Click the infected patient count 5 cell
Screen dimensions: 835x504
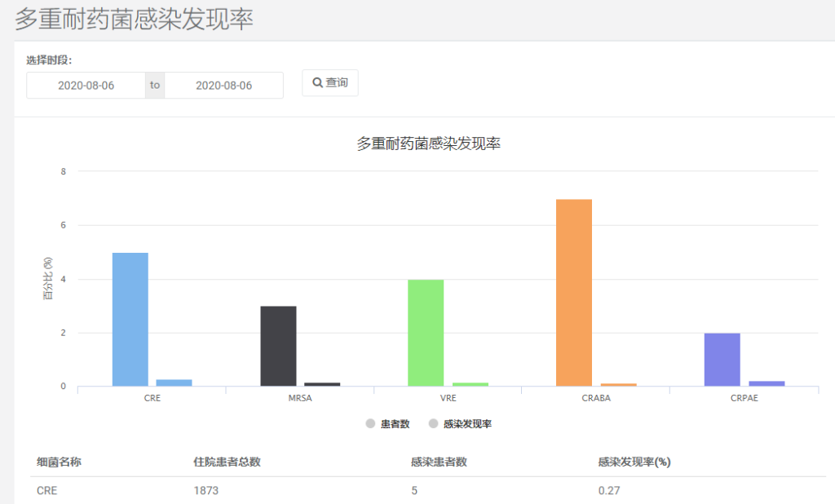tap(414, 491)
